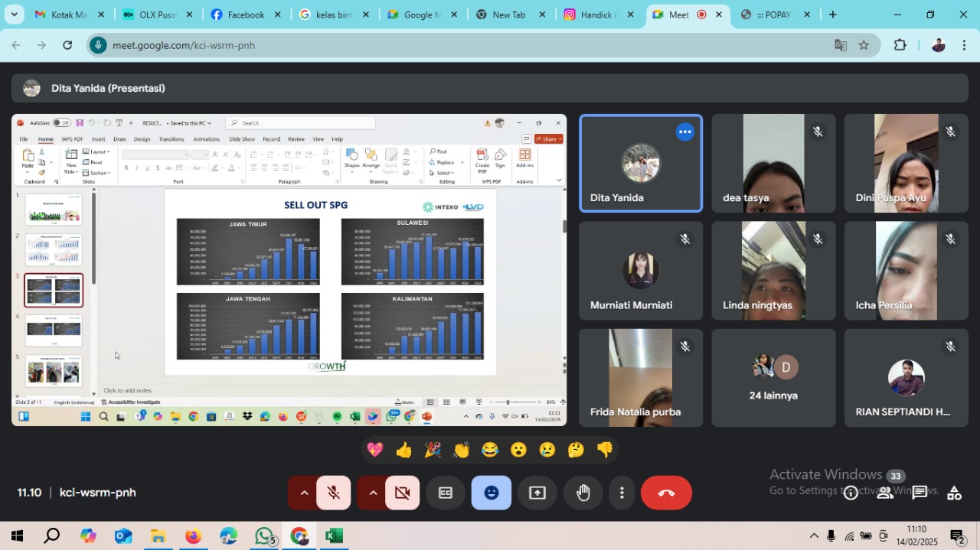The image size is (980, 550).
Task: Bookmark this page with the star icon
Action: (864, 45)
